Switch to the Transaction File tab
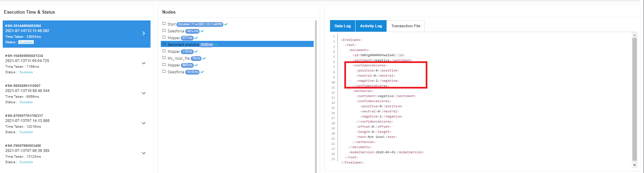The height and width of the screenshot is (173, 644). [x=406, y=26]
